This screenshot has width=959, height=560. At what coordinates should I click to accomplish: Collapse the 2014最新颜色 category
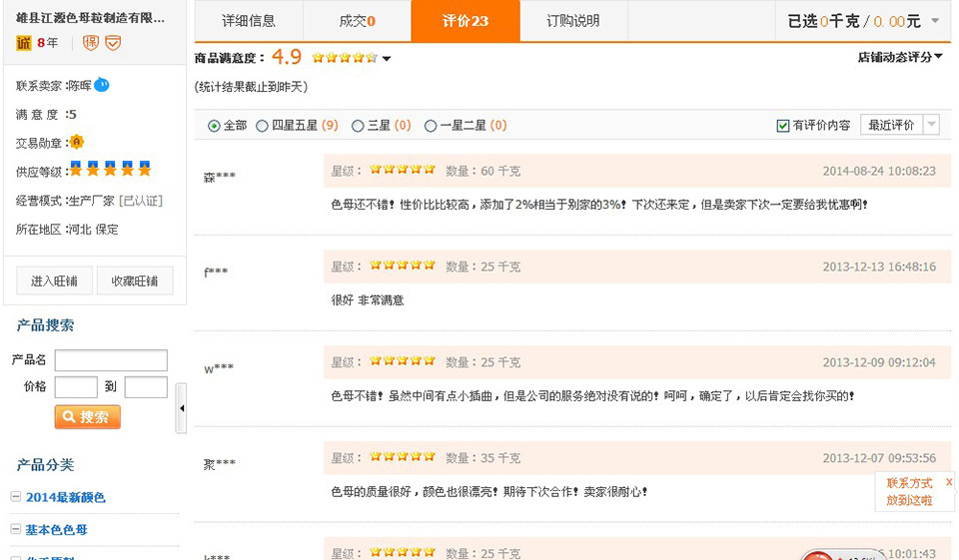click(x=16, y=496)
